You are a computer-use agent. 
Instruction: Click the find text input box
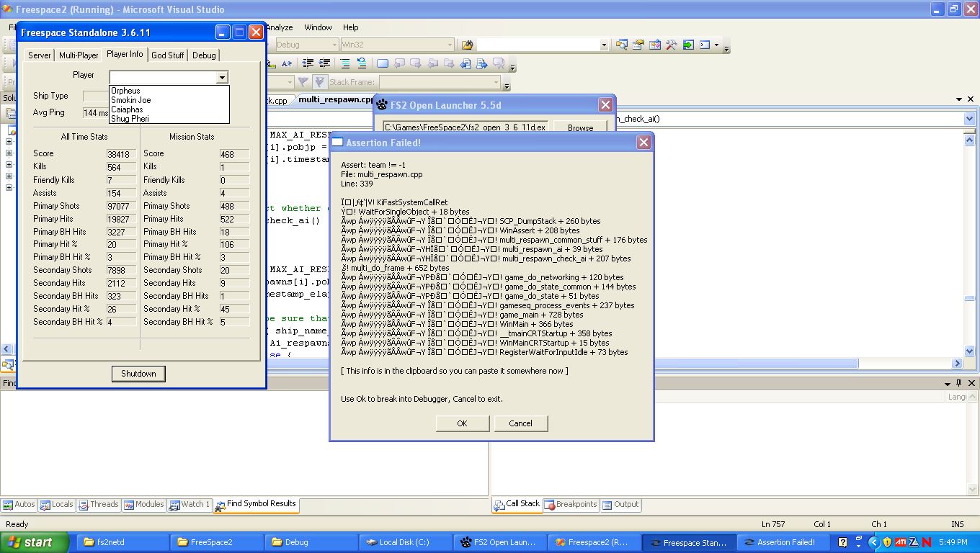tap(539, 45)
